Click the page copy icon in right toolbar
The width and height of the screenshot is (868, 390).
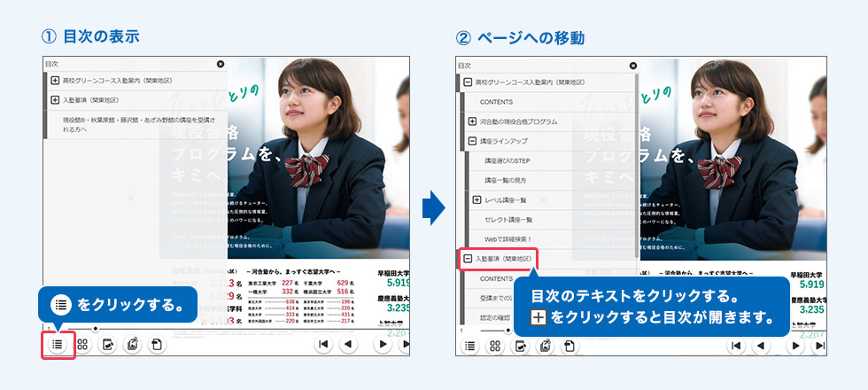[x=569, y=346]
